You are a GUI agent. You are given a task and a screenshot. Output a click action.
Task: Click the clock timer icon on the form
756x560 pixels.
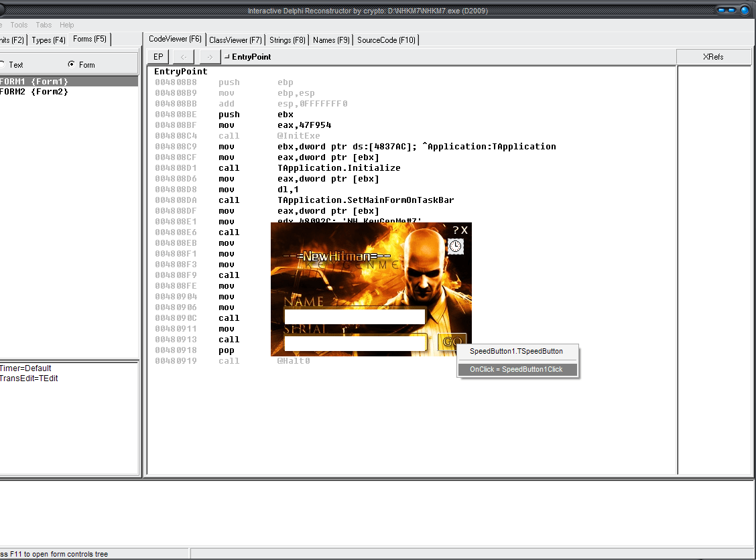[456, 247]
